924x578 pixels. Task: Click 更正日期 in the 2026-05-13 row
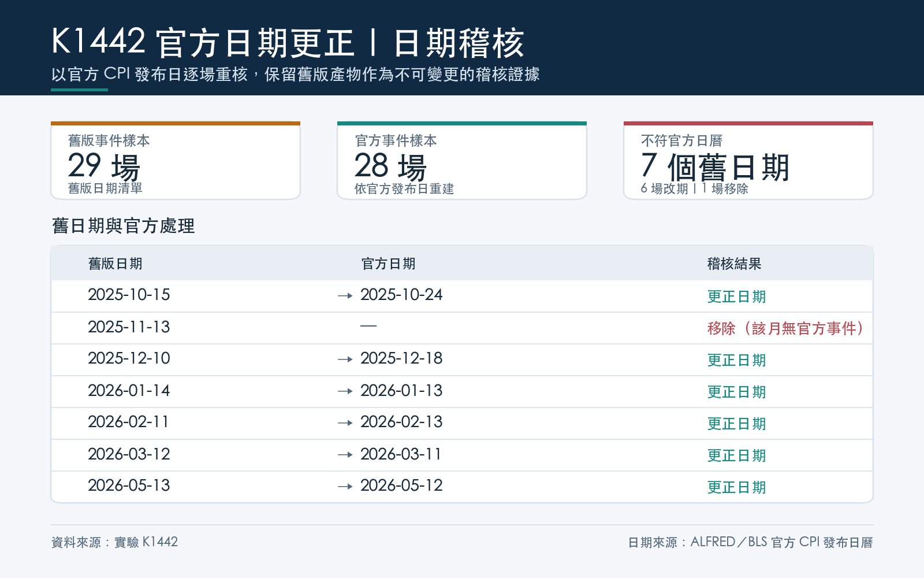(736, 487)
